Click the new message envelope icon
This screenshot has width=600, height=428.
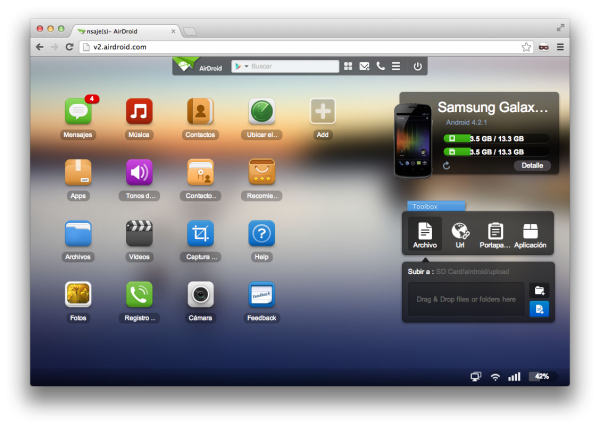click(364, 67)
